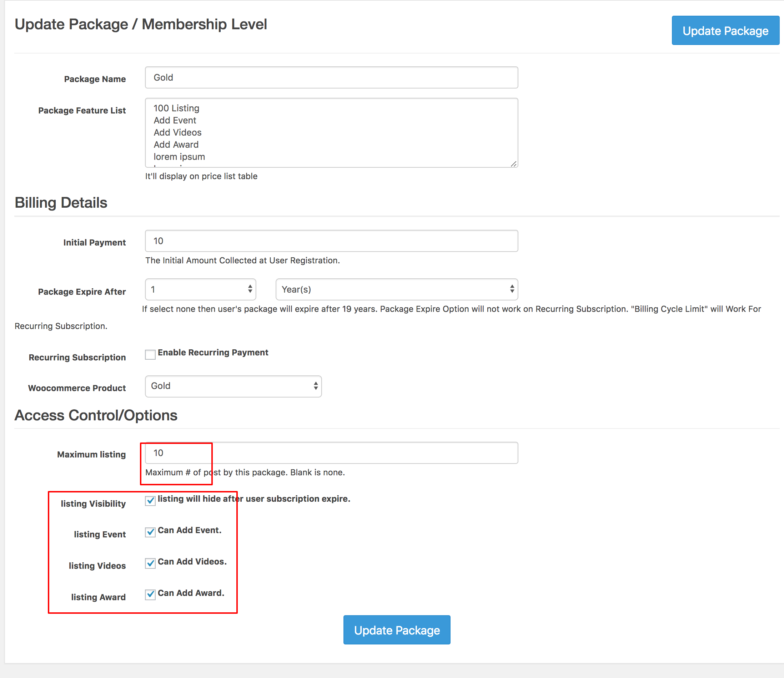Click the Enable Recurring Payment label
Image resolution: width=784 pixels, height=678 pixels.
[x=213, y=353]
